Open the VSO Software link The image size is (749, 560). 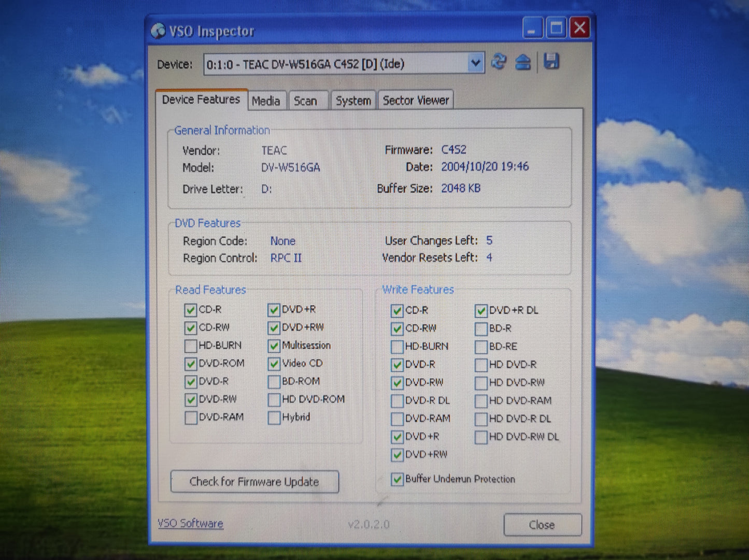pyautogui.click(x=190, y=523)
